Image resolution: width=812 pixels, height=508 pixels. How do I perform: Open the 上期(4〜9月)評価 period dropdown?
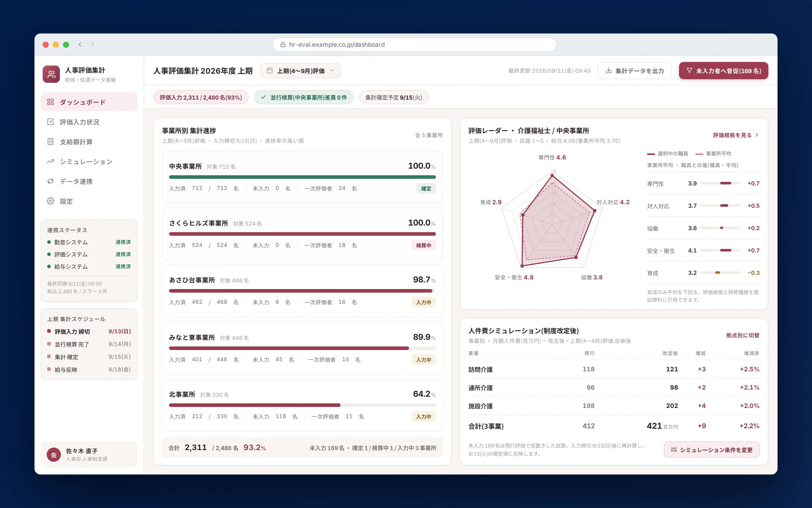[300, 71]
